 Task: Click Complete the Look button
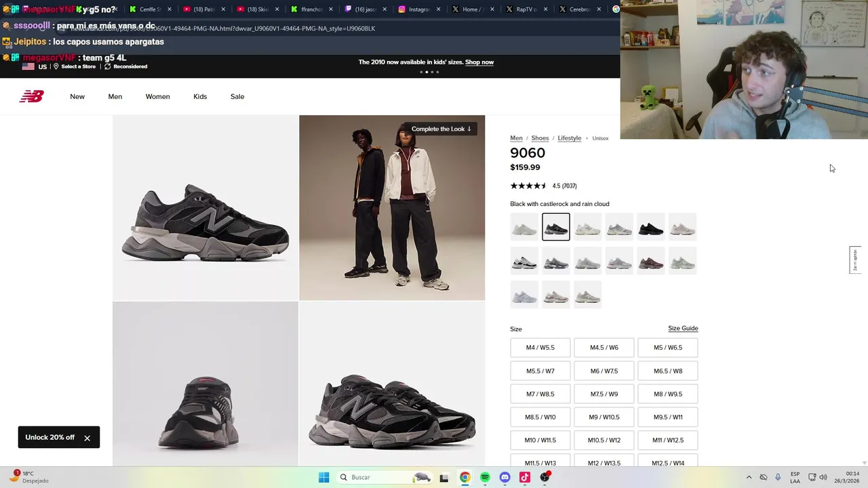pyautogui.click(x=441, y=129)
